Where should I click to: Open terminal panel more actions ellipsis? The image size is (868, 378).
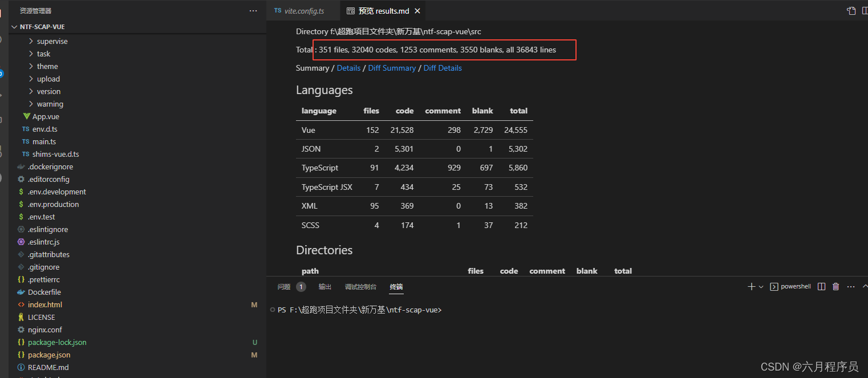click(850, 286)
